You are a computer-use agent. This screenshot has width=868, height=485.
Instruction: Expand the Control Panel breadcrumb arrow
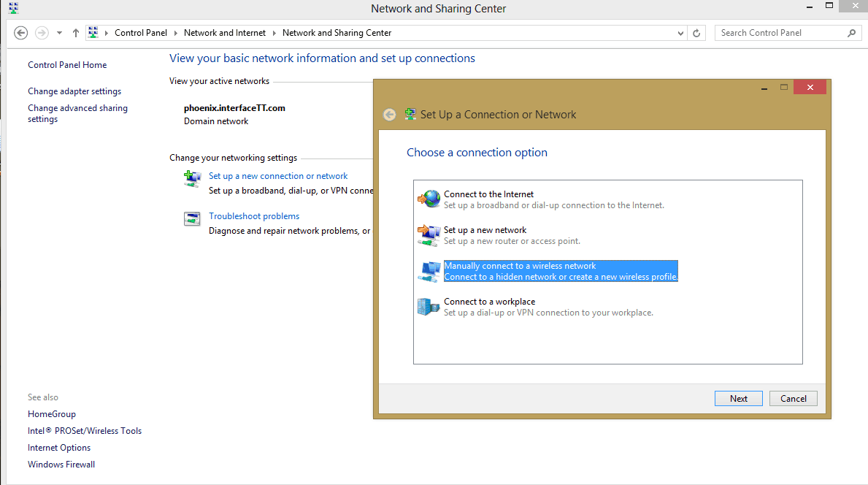176,33
